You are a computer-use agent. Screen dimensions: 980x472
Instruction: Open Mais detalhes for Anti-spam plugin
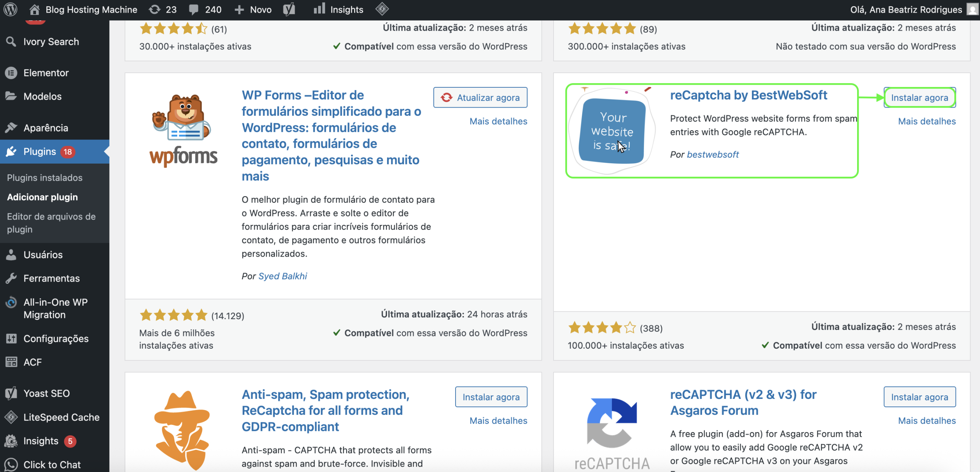tap(498, 421)
